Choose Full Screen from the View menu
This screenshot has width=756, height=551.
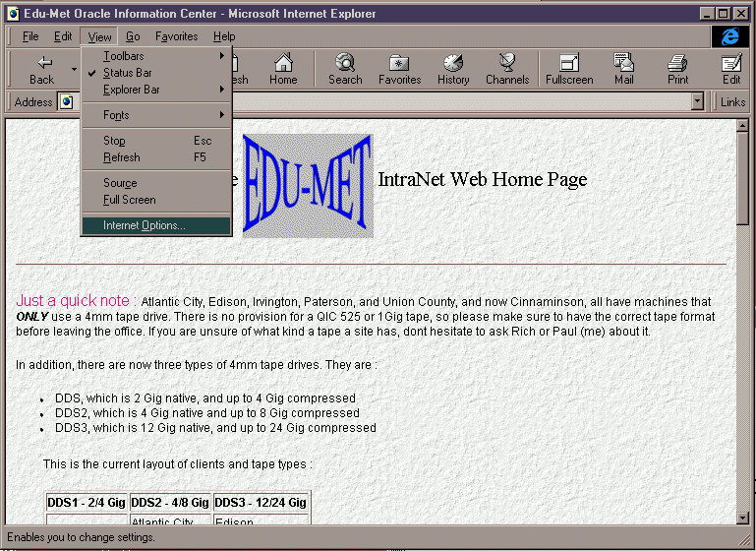pos(156,200)
